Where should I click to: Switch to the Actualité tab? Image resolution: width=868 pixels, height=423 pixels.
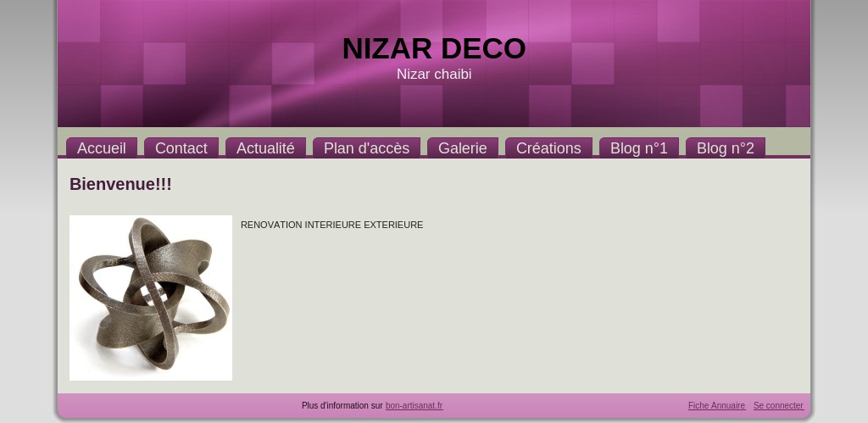tap(265, 147)
